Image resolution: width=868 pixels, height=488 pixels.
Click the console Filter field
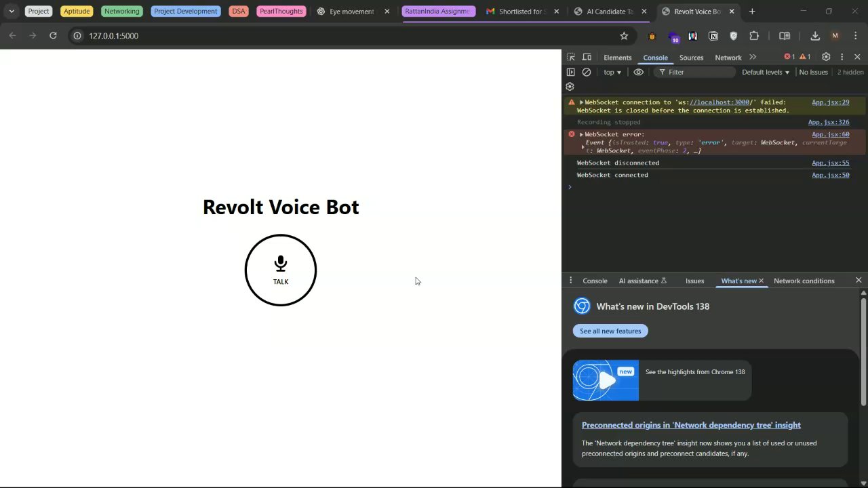(694, 72)
